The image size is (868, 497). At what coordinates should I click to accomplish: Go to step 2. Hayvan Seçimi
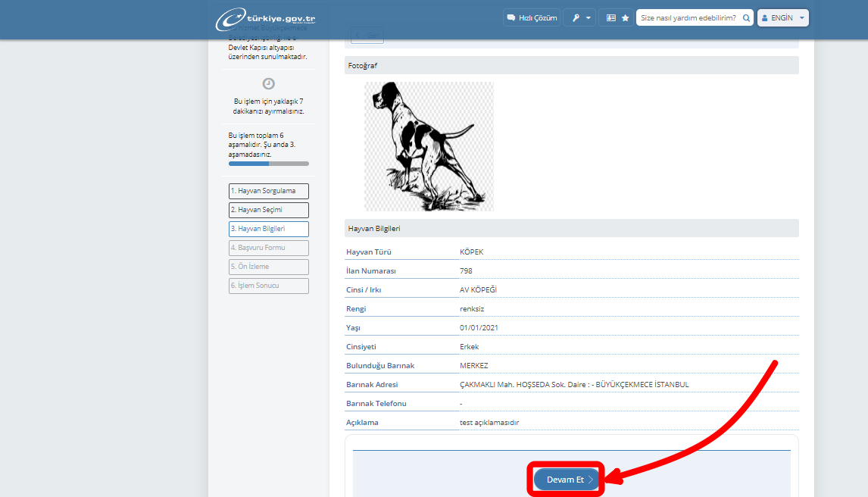pyautogui.click(x=268, y=210)
